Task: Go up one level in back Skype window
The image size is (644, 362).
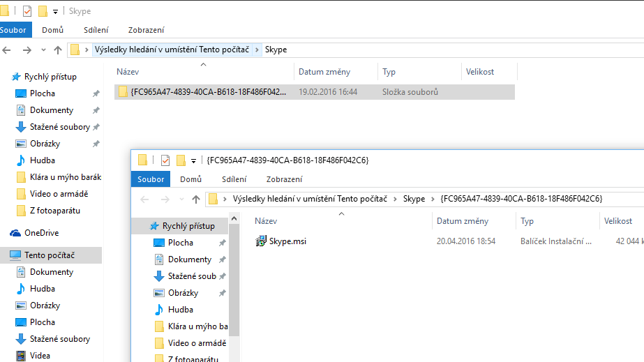Action: pos(57,50)
